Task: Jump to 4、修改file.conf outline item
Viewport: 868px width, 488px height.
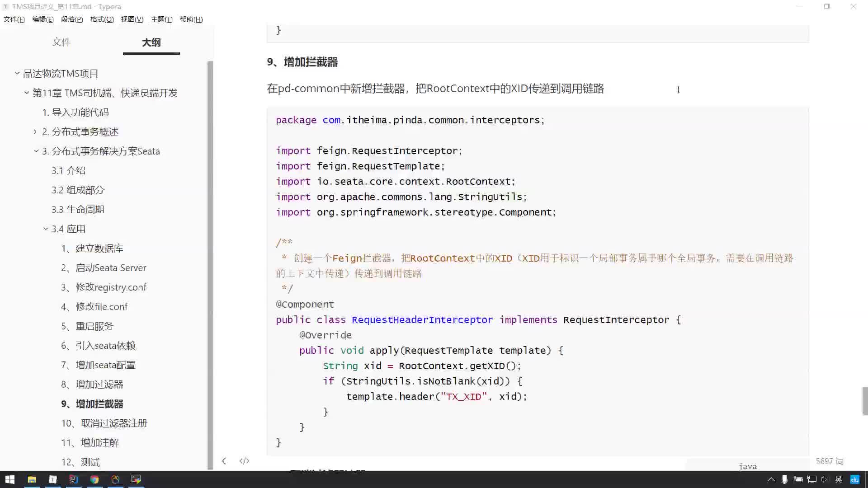Action: click(94, 306)
